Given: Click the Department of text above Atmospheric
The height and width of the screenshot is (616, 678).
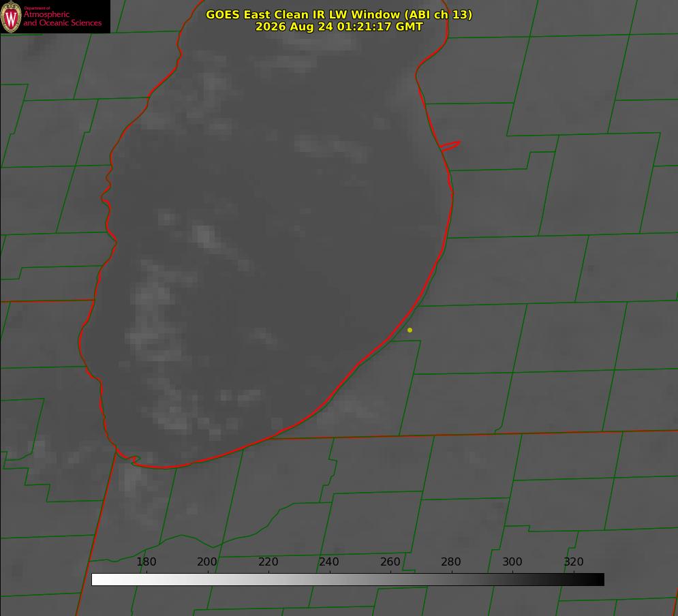Looking at the screenshot, I should click(37, 8).
